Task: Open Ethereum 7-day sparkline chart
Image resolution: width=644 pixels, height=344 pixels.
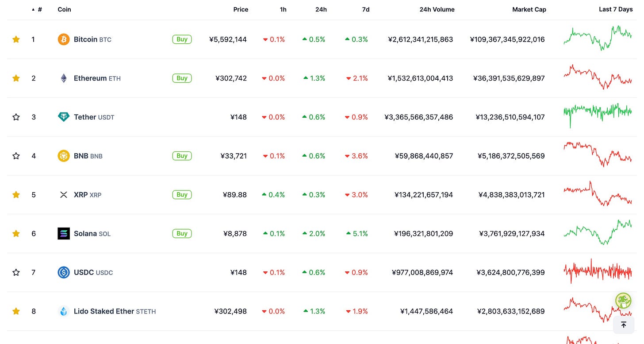Action: click(x=598, y=77)
